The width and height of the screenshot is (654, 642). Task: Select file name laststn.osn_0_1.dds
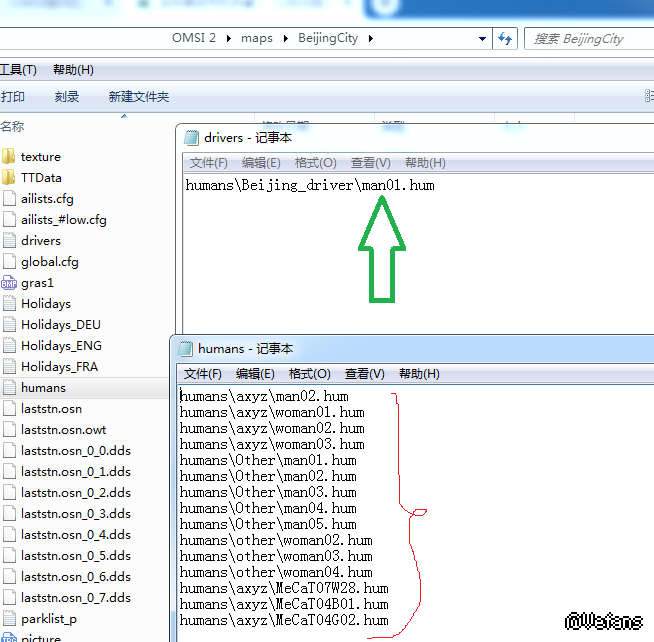coord(76,472)
